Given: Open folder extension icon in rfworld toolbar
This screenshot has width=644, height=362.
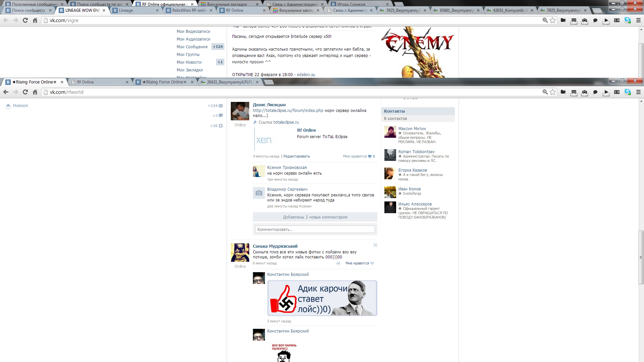Looking at the screenshot, I should click(x=563, y=92).
